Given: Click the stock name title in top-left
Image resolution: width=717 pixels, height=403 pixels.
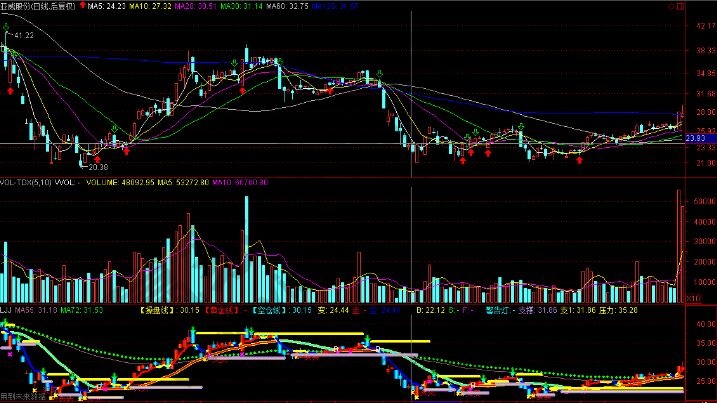Looking at the screenshot, I should (x=38, y=6).
